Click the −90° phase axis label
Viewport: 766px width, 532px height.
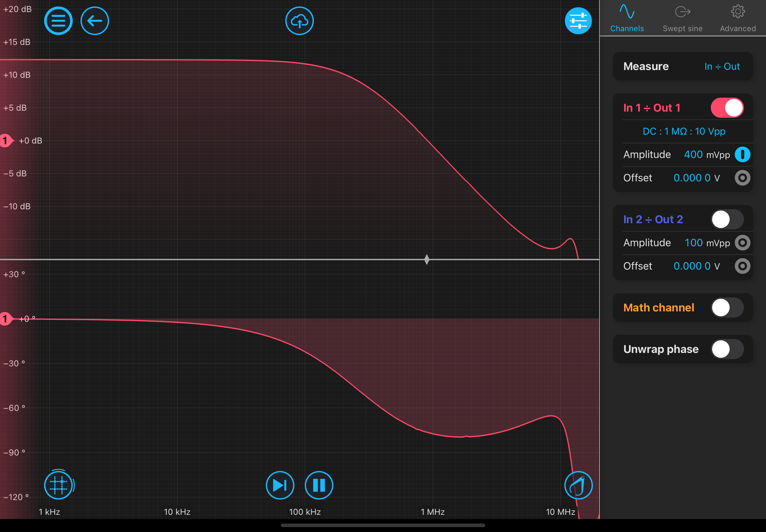14,452
